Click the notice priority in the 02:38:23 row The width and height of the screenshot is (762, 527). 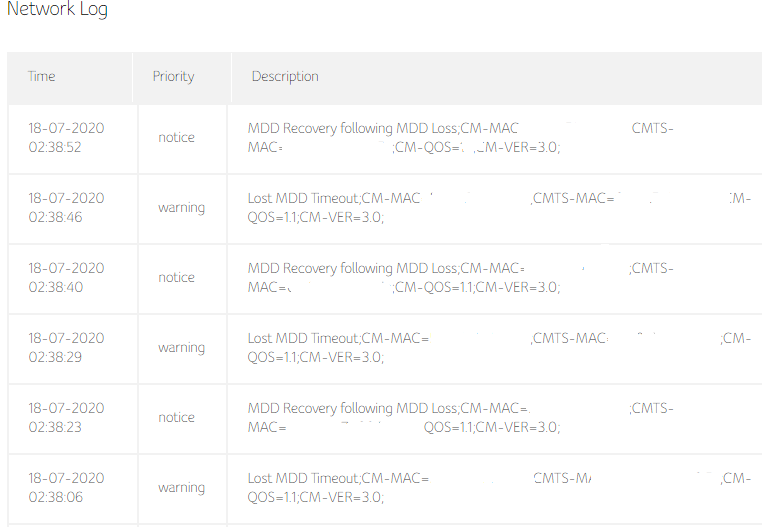click(x=177, y=418)
